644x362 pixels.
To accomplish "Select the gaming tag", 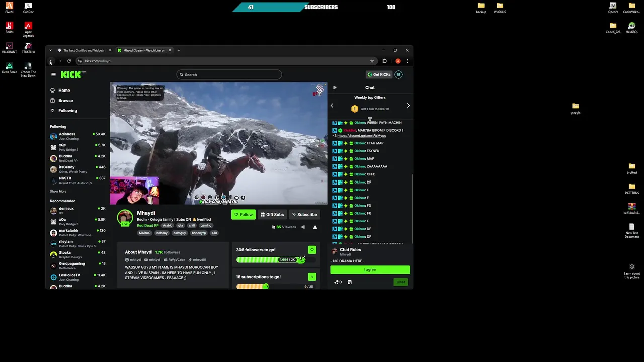I will [206, 226].
